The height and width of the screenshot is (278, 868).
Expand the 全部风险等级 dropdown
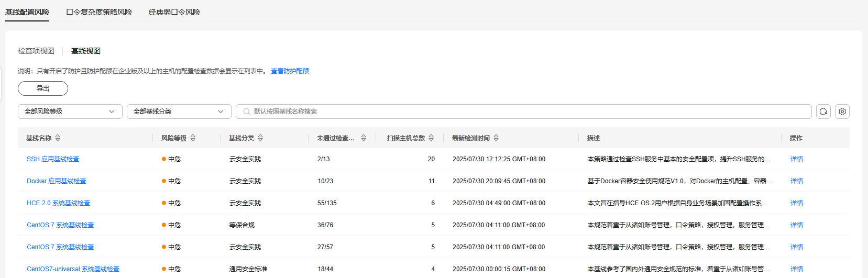tap(70, 112)
